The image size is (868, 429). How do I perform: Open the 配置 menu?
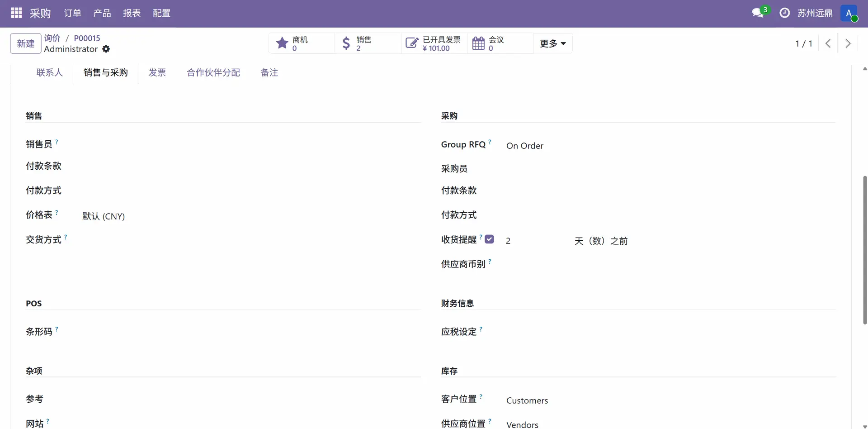(161, 13)
